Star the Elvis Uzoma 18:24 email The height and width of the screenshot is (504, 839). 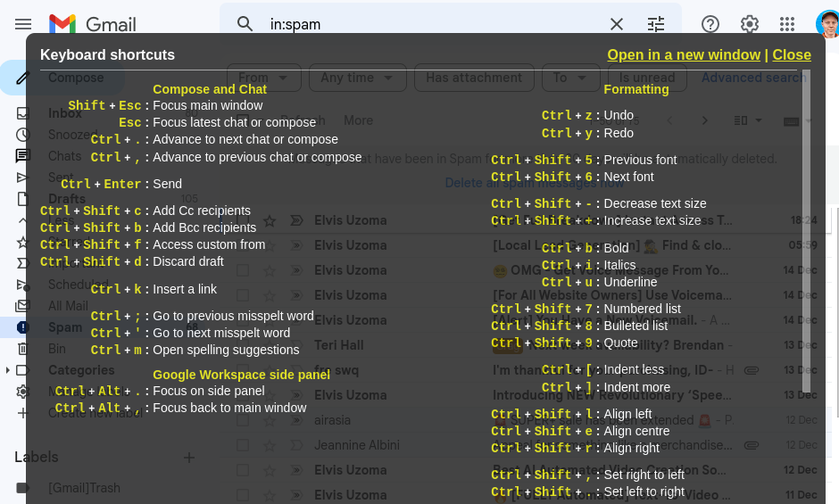coord(270,220)
